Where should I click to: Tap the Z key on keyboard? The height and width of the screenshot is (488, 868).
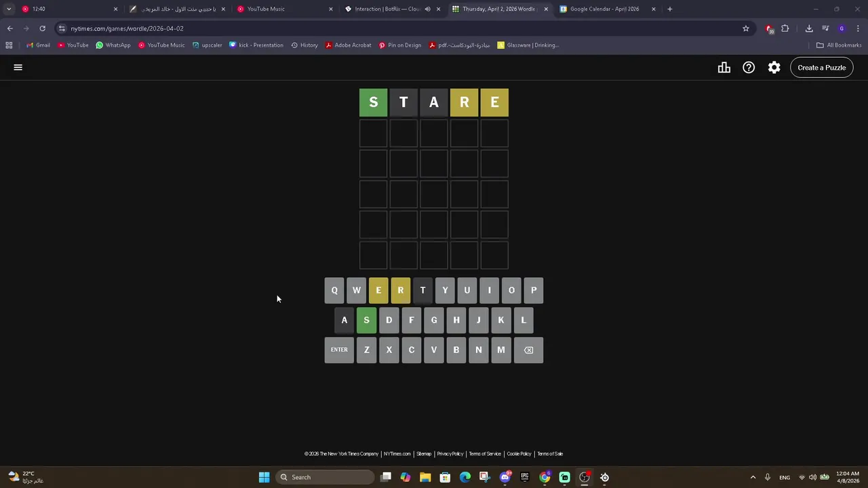[367, 350]
